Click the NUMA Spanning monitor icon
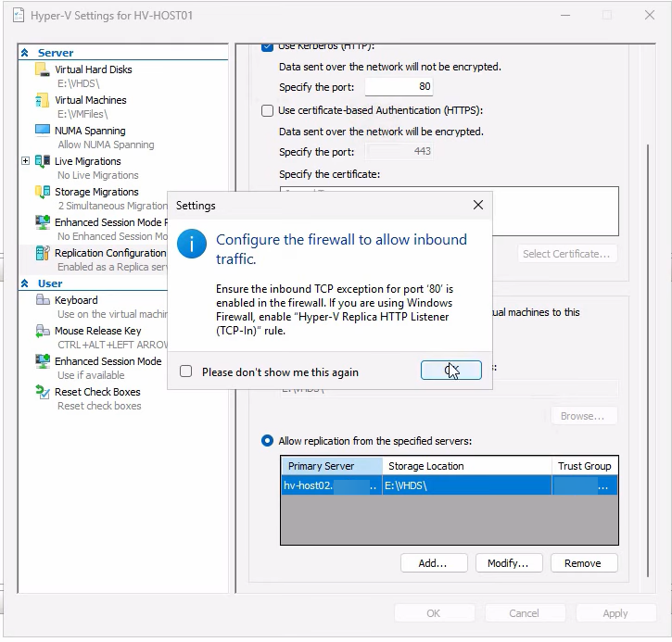672x642 pixels. pos(42,131)
